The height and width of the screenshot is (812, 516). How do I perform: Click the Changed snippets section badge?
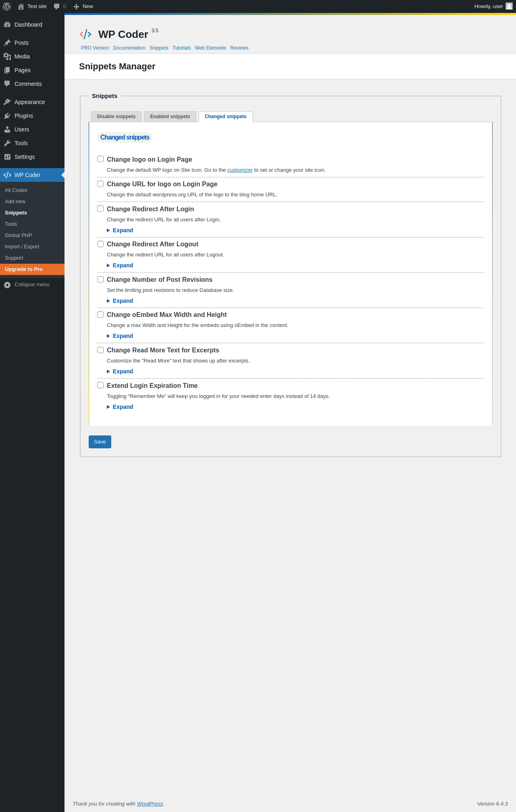[x=125, y=137]
